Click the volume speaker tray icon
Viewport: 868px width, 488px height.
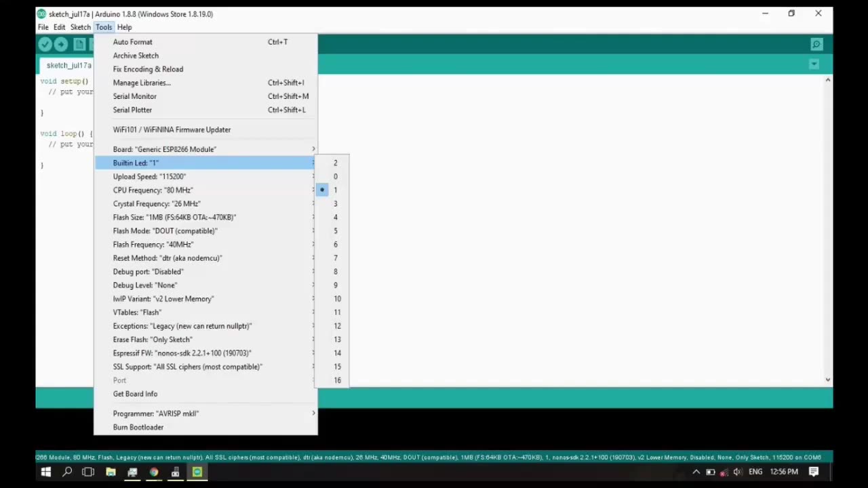737,472
